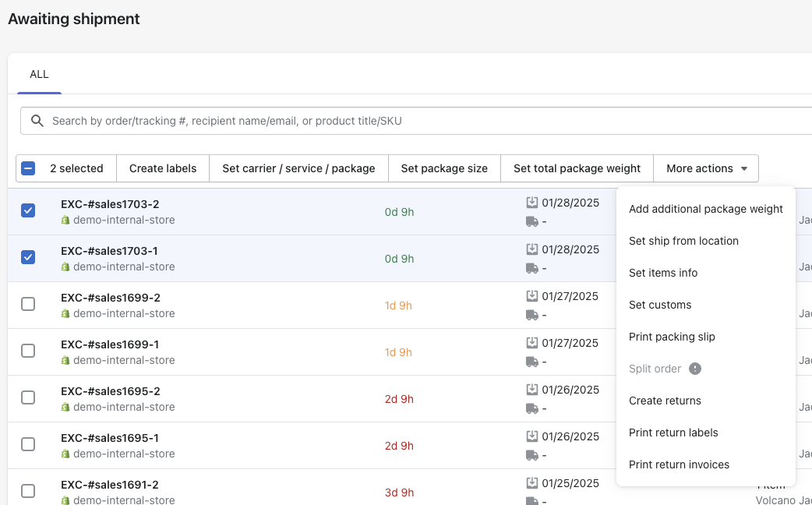
Task: Open order EXC-#sales1699-2
Action: [111, 298]
